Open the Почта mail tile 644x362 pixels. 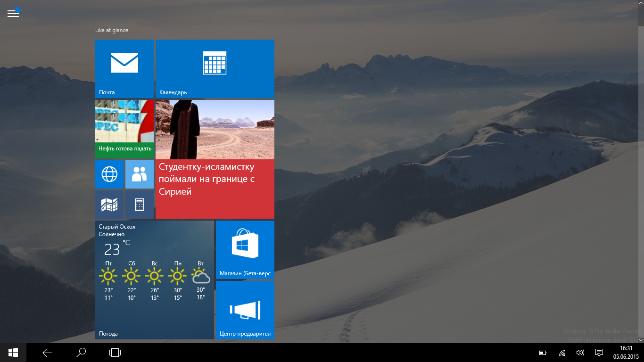124,69
